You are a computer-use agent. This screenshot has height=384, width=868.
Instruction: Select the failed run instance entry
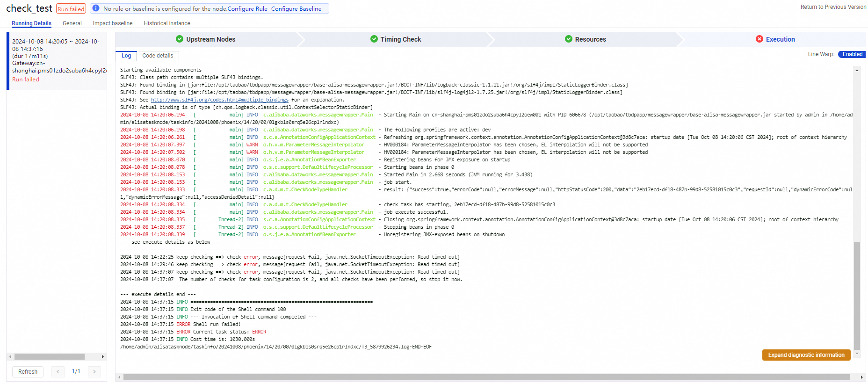pos(56,60)
